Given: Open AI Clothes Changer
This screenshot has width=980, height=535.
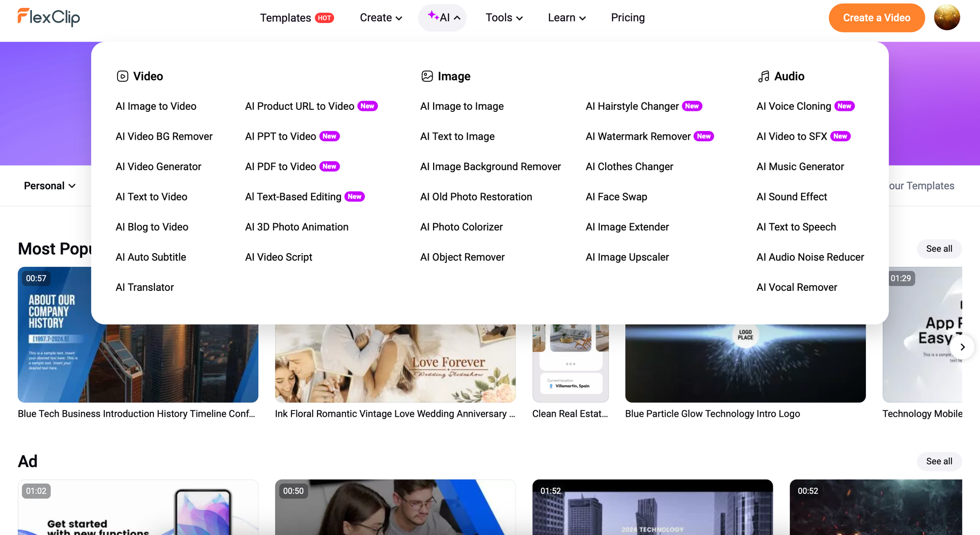Looking at the screenshot, I should [630, 167].
